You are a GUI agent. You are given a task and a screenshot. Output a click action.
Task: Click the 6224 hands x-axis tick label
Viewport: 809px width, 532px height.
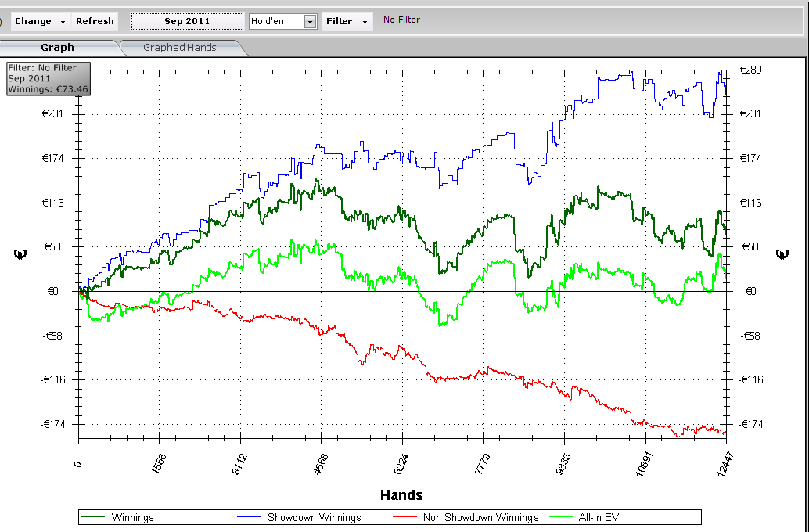click(x=401, y=465)
